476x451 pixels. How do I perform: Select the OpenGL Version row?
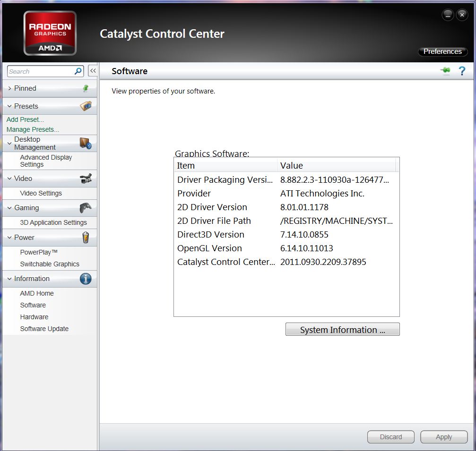pyautogui.click(x=286, y=248)
